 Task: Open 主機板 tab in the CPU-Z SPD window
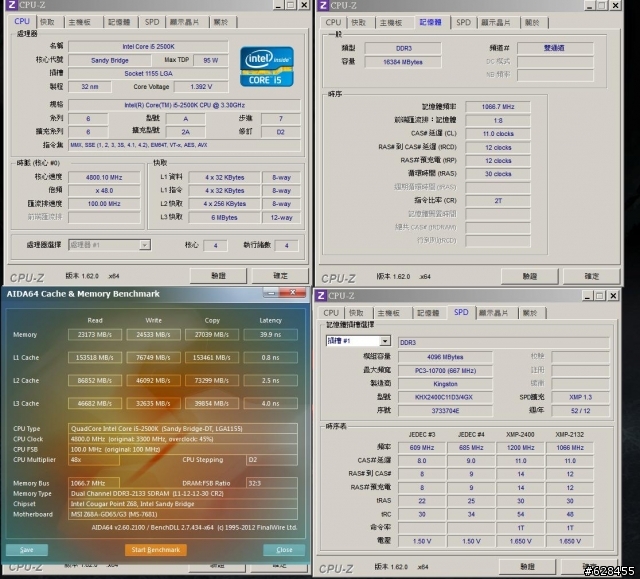[x=389, y=313]
